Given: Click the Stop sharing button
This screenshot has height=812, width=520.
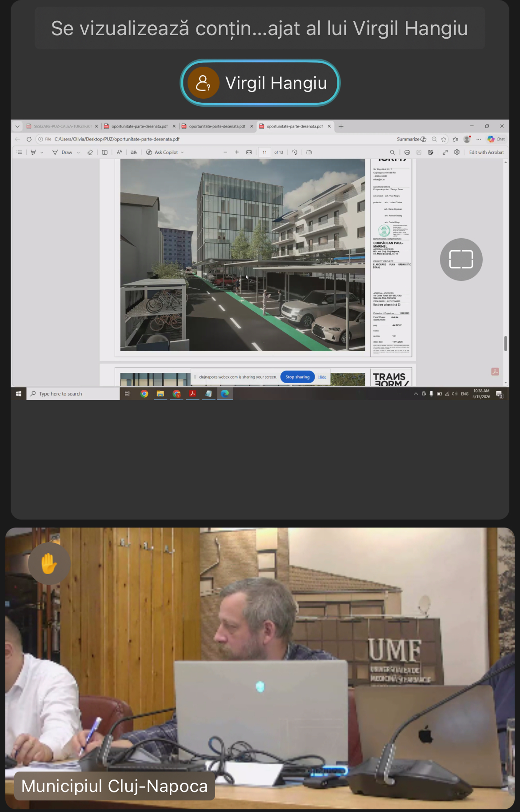Looking at the screenshot, I should (297, 377).
